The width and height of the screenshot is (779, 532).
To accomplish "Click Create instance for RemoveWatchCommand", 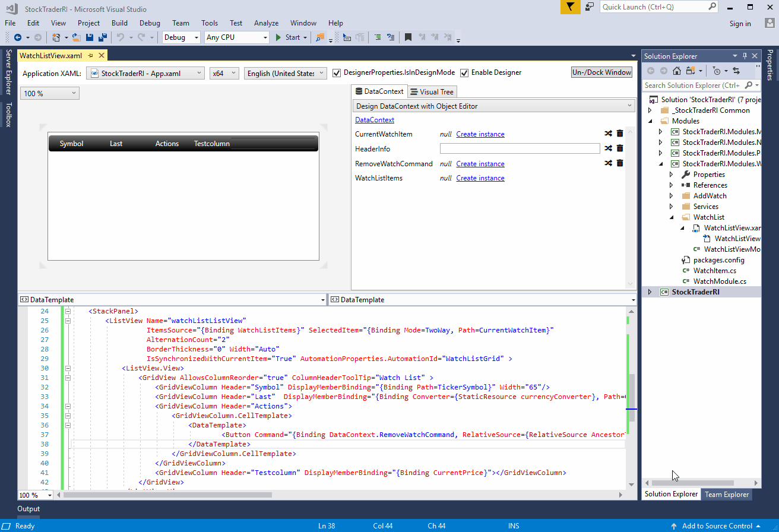I will pos(480,163).
